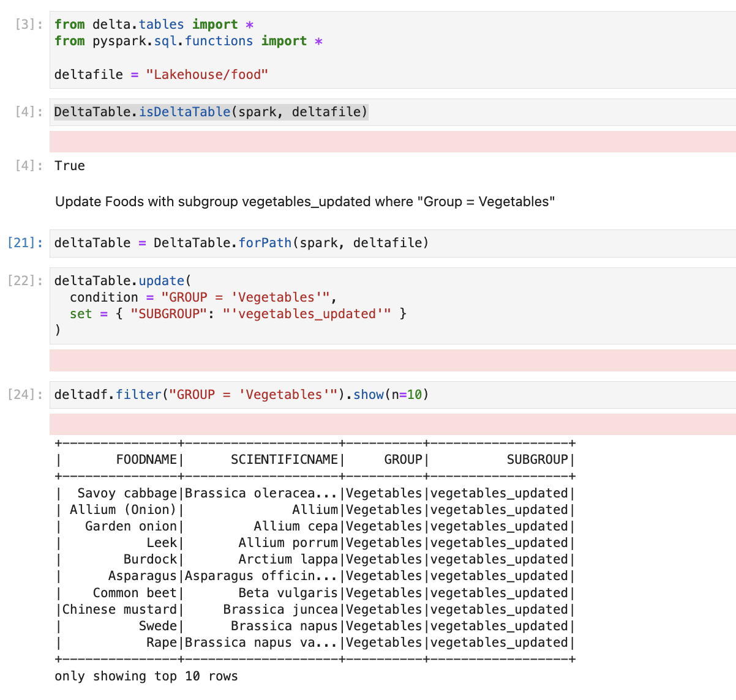The height and width of the screenshot is (700, 736).
Task: Select the markdown cell about updating Foods
Action: point(305,202)
